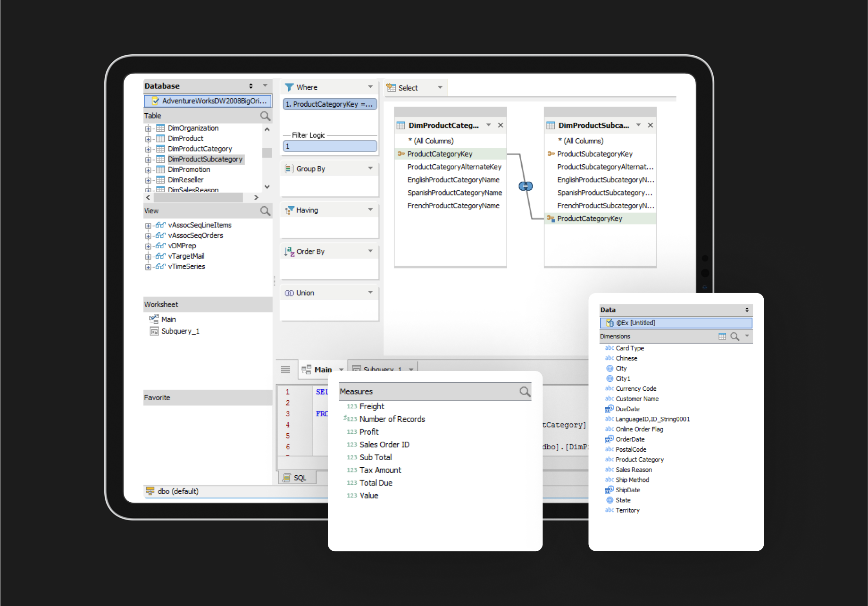Open the Group By dropdown arrow
Image resolution: width=868 pixels, height=606 pixels.
point(370,168)
